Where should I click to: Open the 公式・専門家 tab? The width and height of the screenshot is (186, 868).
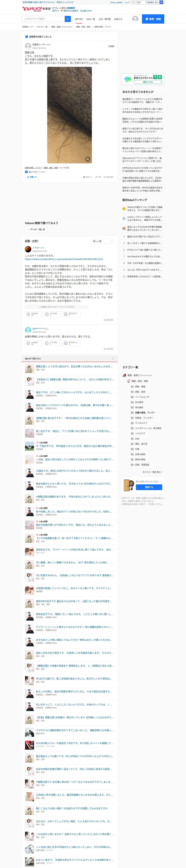coord(105,19)
